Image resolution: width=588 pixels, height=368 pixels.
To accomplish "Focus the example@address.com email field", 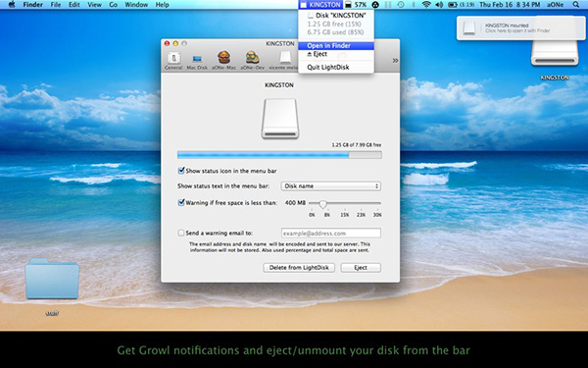I will click(331, 234).
